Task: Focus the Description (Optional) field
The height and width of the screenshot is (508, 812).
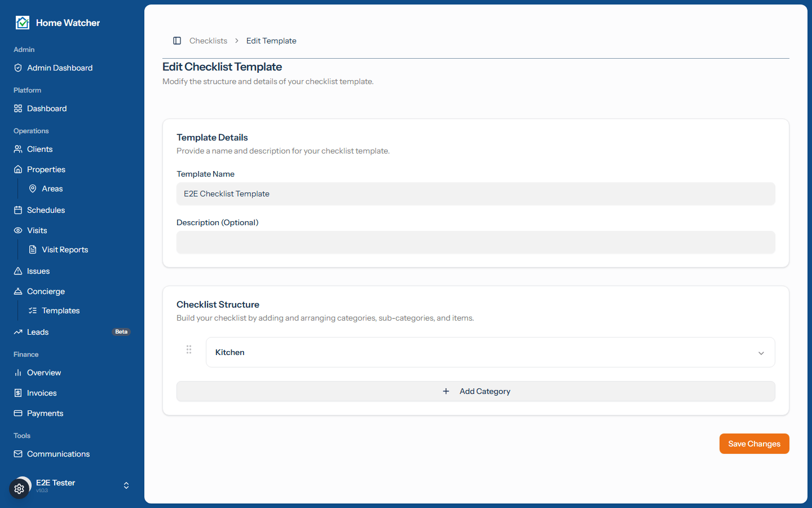Action: tap(476, 242)
